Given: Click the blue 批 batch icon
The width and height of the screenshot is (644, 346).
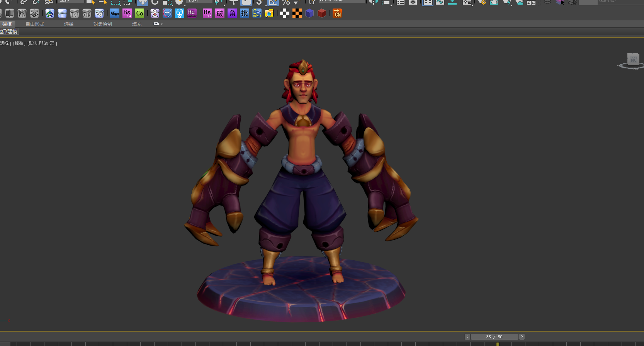Looking at the screenshot, I should 245,14.
